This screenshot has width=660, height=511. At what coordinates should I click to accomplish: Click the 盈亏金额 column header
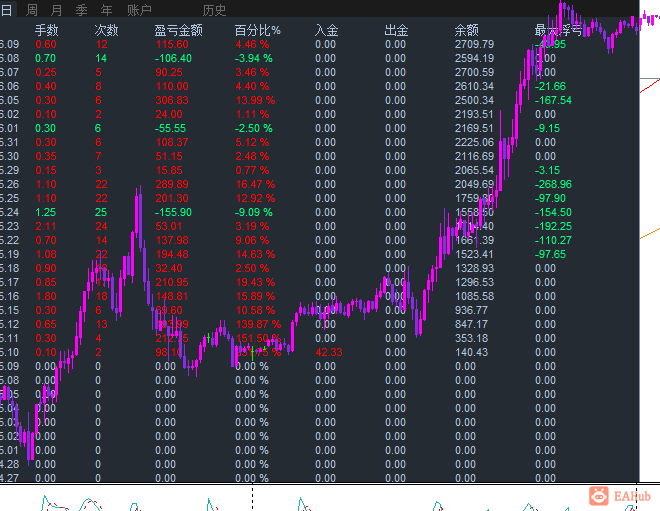coord(178,30)
